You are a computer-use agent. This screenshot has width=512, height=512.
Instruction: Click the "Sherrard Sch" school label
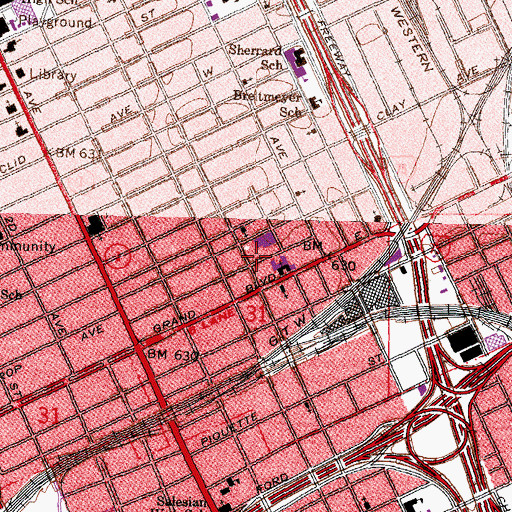257,57
